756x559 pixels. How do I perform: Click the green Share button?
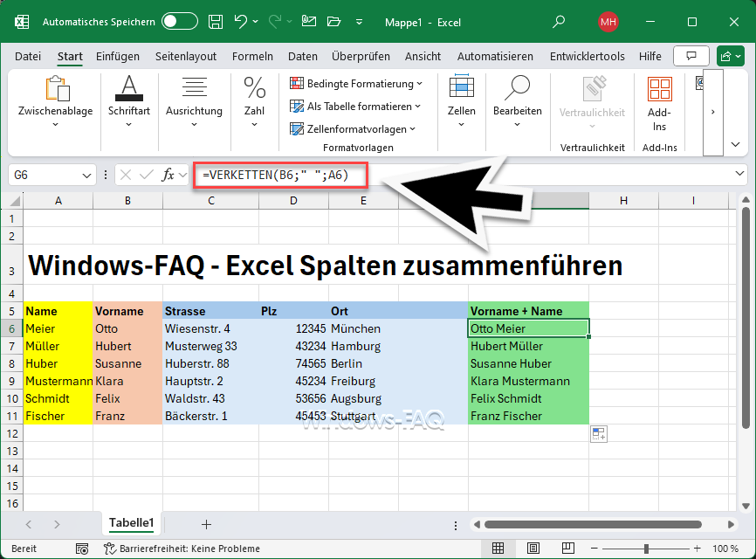pyautogui.click(x=731, y=57)
